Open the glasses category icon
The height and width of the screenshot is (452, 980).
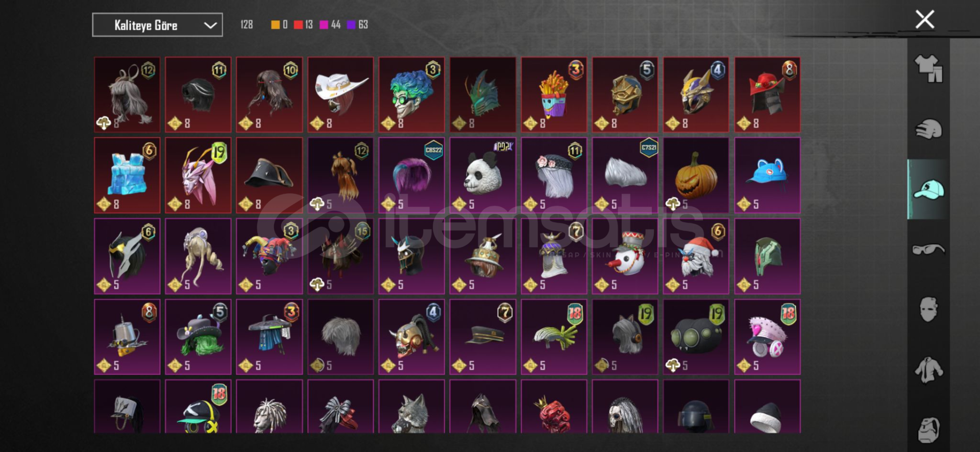tap(928, 249)
